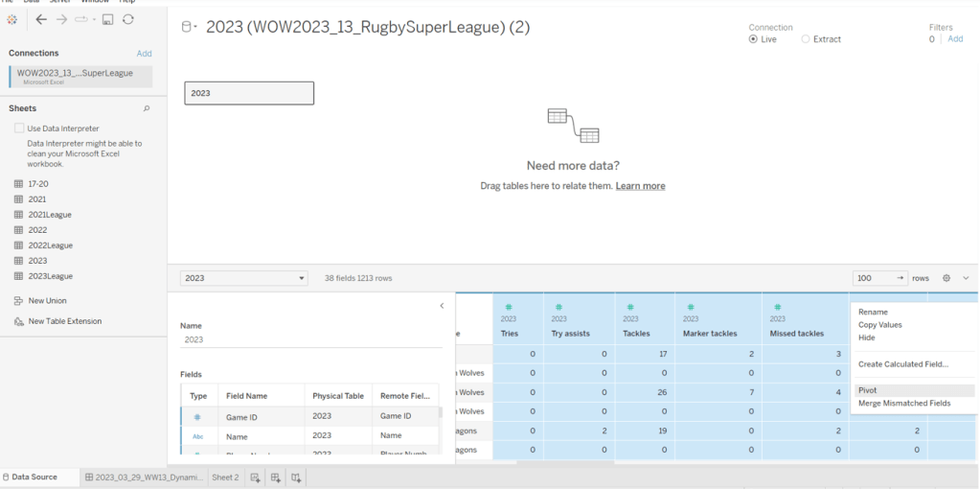
Task: Select the 2022League sheet in the list
Action: click(50, 245)
